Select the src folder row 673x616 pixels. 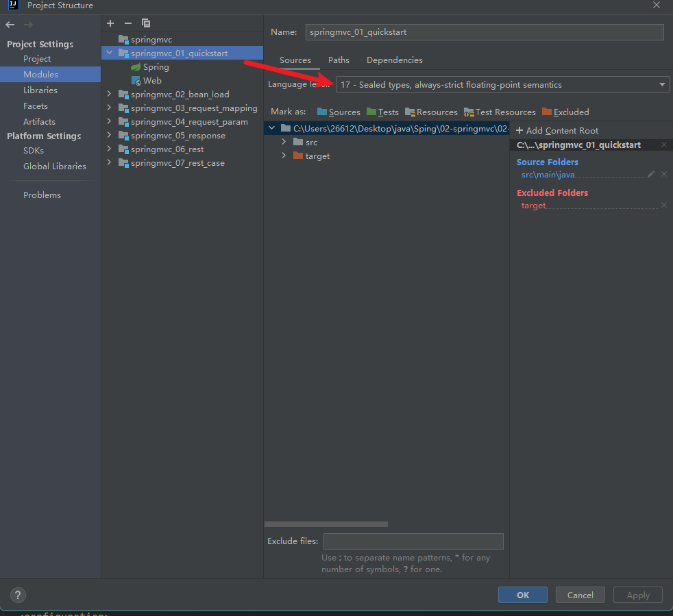point(387,142)
